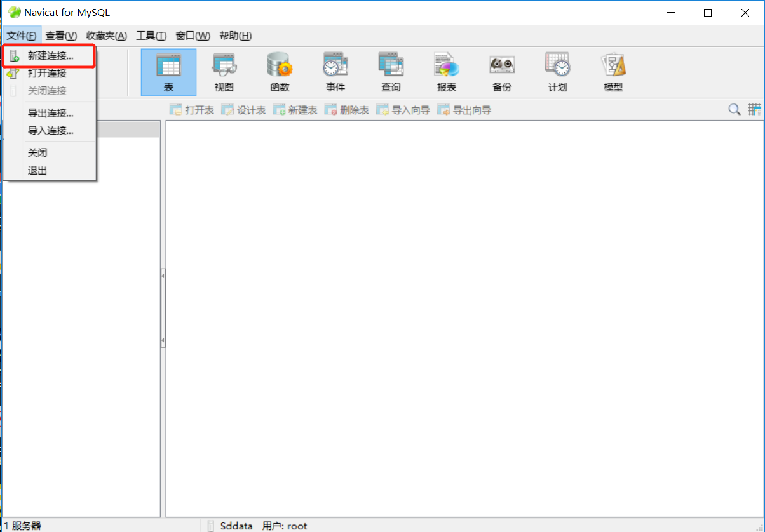
Task: Click 导入向导 (Import Wizard) button
Action: pyautogui.click(x=403, y=110)
